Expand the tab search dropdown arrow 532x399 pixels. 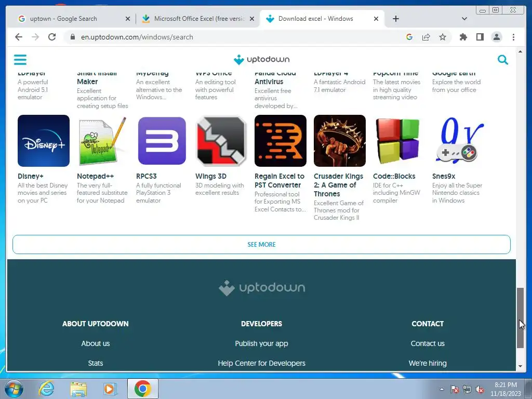[464, 19]
